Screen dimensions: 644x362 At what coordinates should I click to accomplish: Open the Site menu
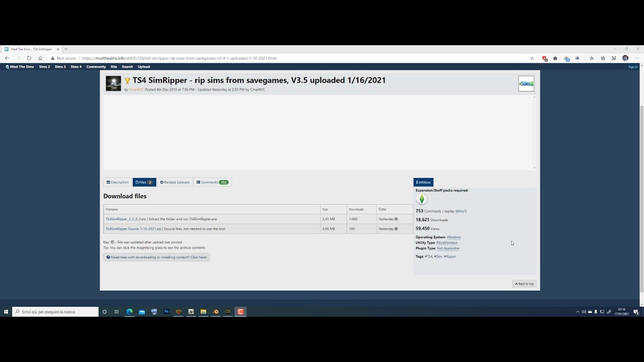click(114, 67)
